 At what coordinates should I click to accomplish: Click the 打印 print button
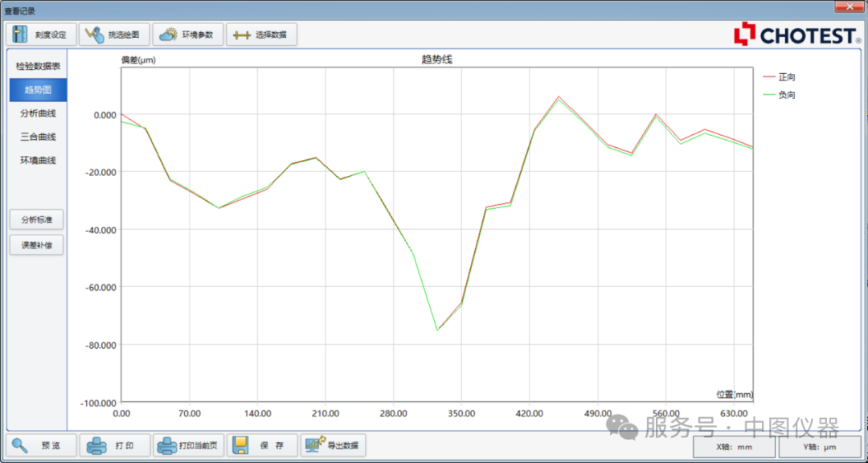click(114, 445)
